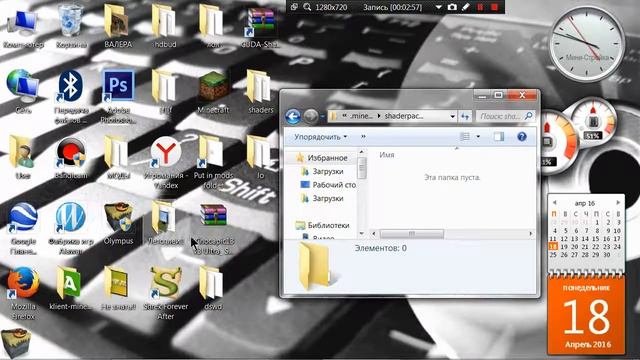Open the recorder bar dropdown arrow
This screenshot has width=640, height=360.
click(438, 7)
